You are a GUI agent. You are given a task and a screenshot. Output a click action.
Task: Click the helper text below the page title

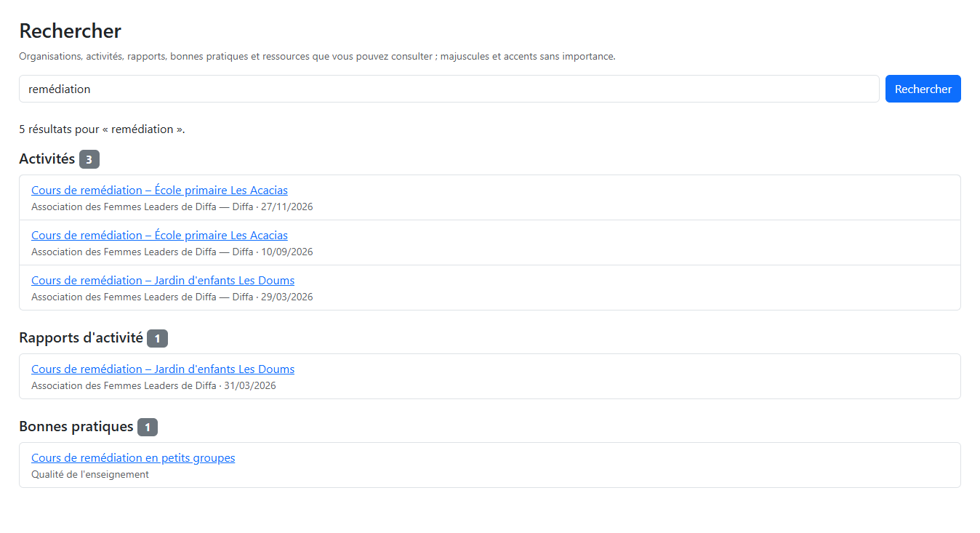coord(317,56)
